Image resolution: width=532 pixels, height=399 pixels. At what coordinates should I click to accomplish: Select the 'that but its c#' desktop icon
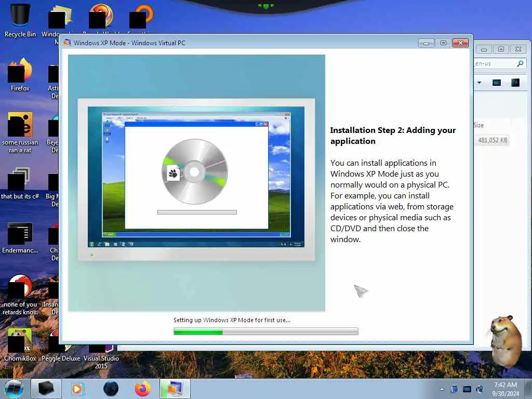point(20,183)
